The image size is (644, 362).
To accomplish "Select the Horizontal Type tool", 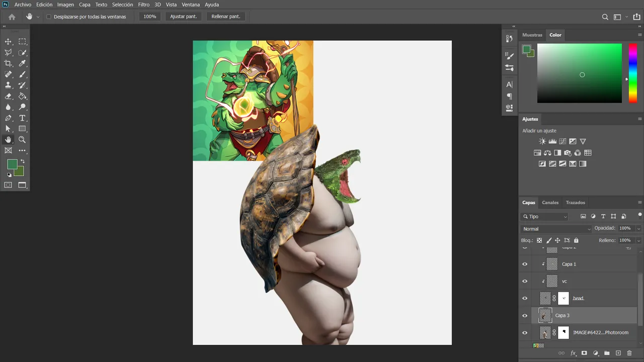I will pos(22,118).
